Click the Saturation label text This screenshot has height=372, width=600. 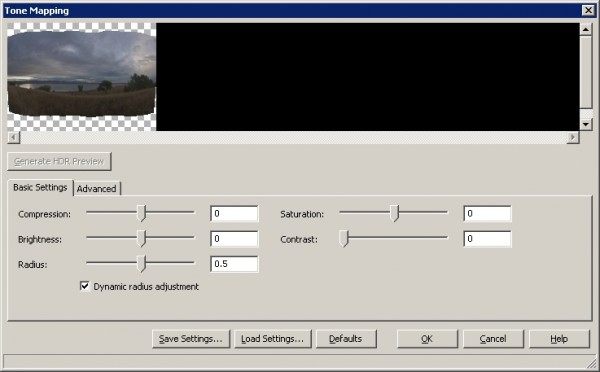click(302, 214)
